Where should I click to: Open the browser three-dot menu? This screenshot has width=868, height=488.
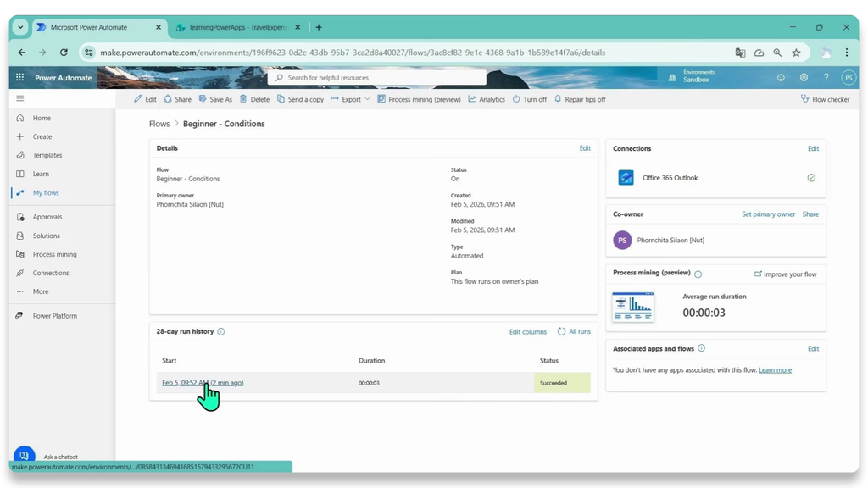[847, 53]
